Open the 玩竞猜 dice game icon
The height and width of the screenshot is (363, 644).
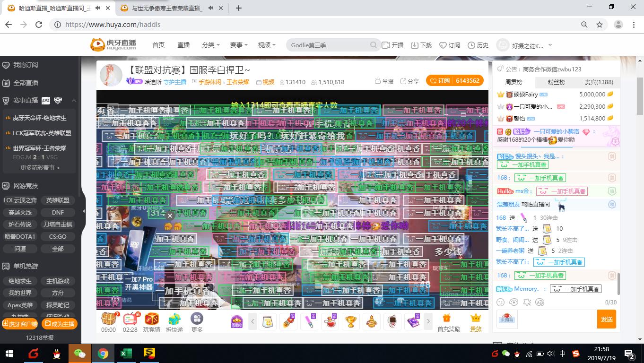[x=152, y=320]
